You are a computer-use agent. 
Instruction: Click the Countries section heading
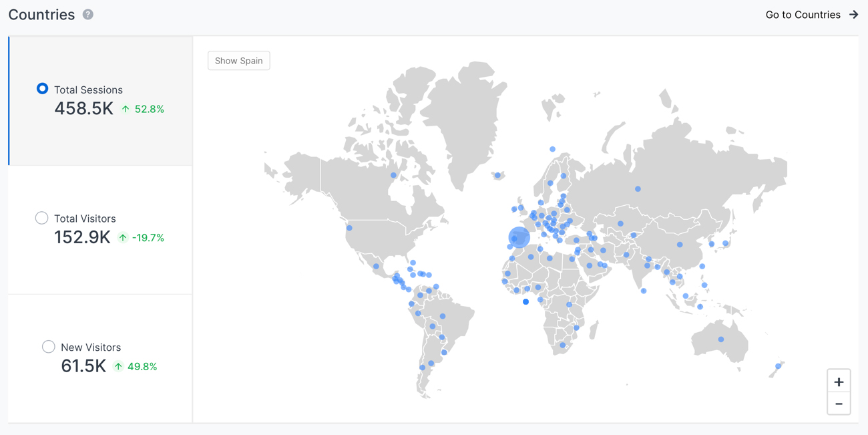point(41,15)
